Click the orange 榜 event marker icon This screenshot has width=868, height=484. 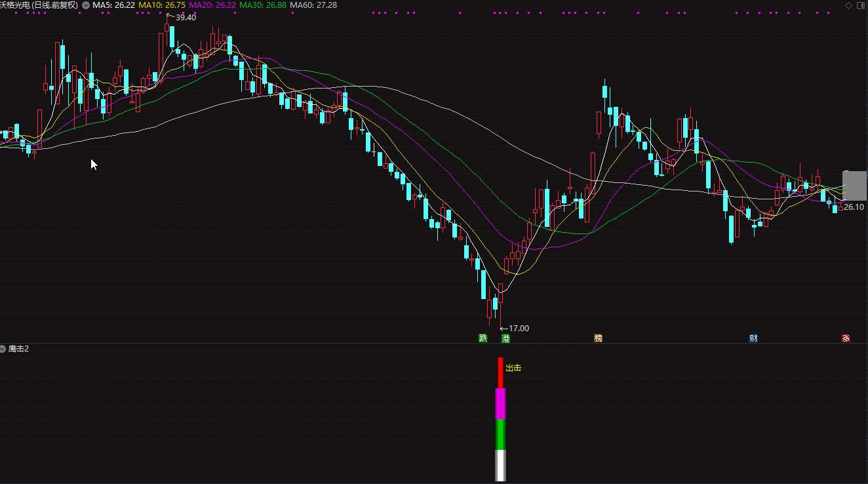point(598,338)
